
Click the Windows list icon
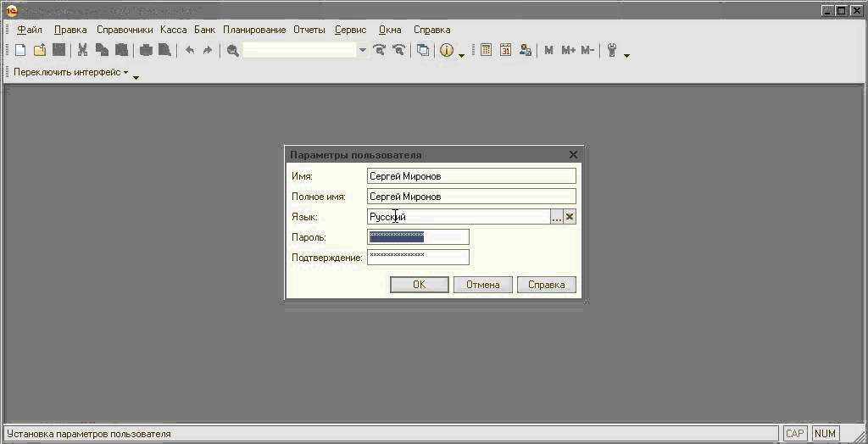click(423, 50)
